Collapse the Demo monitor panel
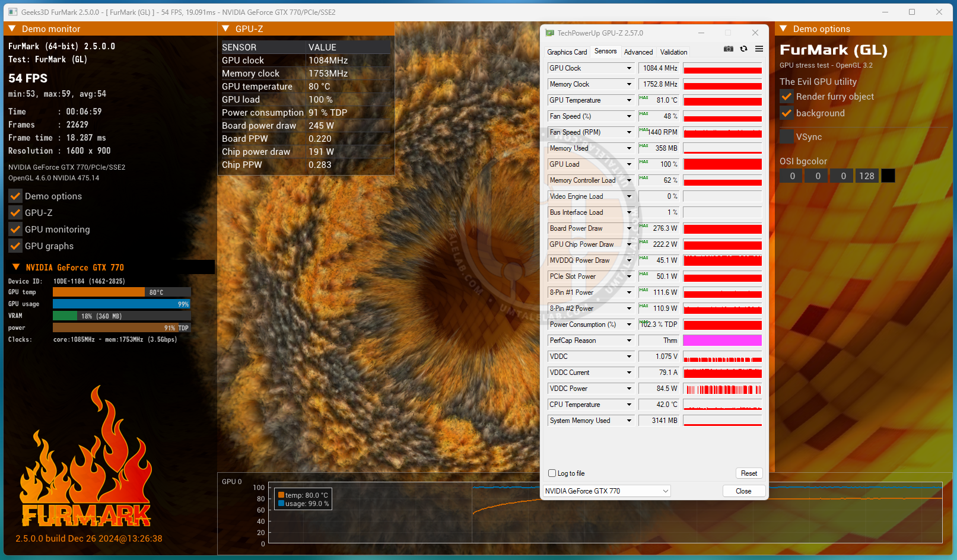 12,28
